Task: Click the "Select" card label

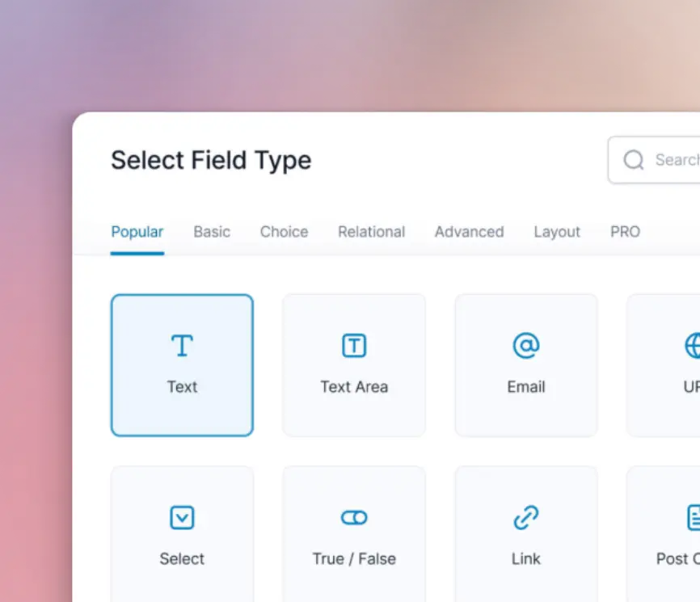Action: point(182,558)
